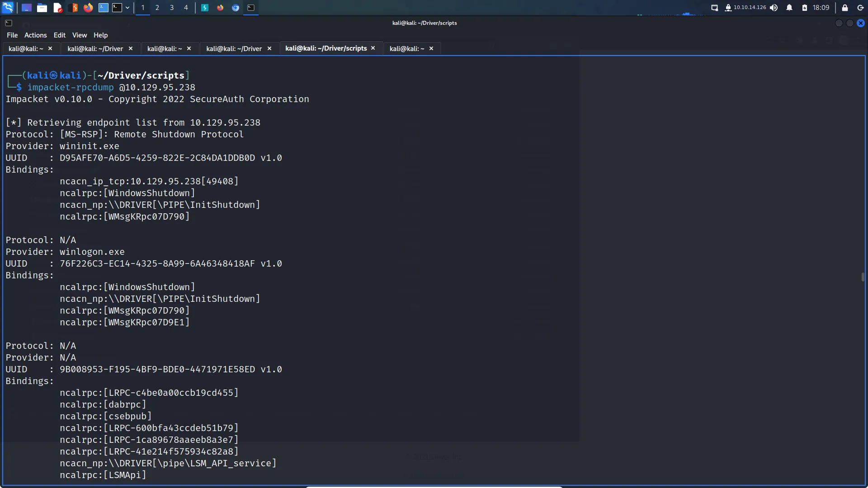Open the volume control tray icon

tap(774, 8)
